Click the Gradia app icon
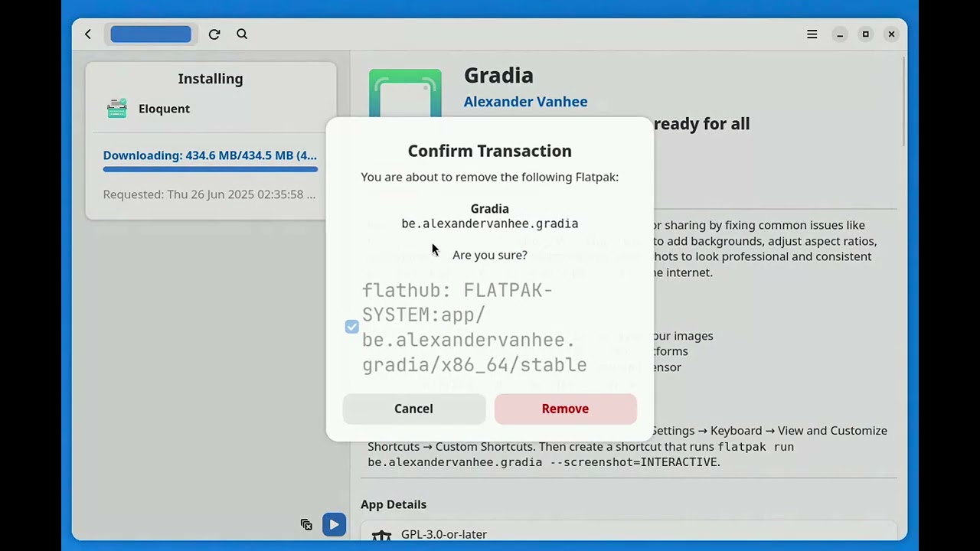The width and height of the screenshot is (980, 551). click(x=405, y=93)
